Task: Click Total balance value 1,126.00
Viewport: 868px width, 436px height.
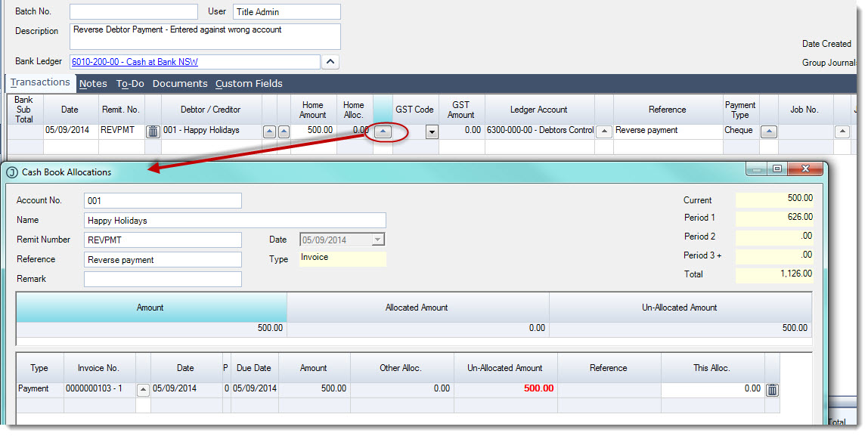Action: pos(774,274)
